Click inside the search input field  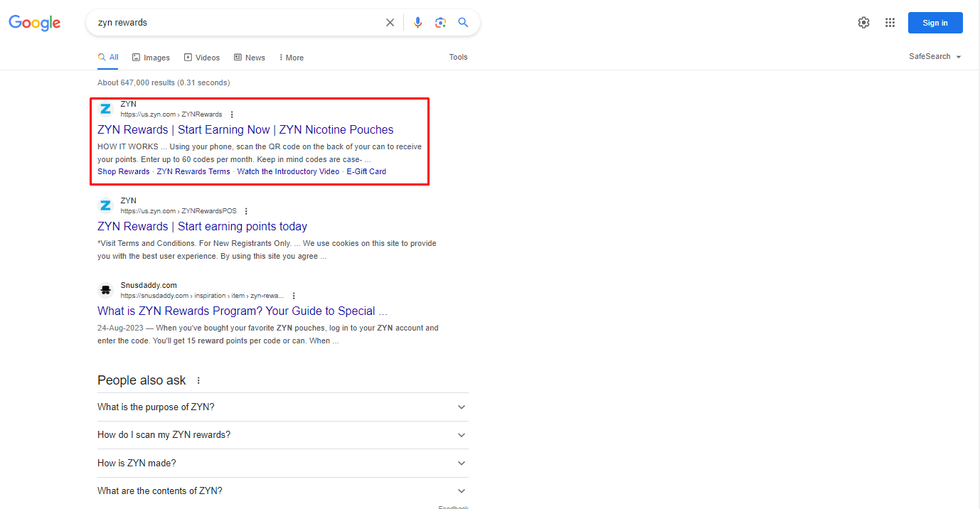(x=235, y=23)
